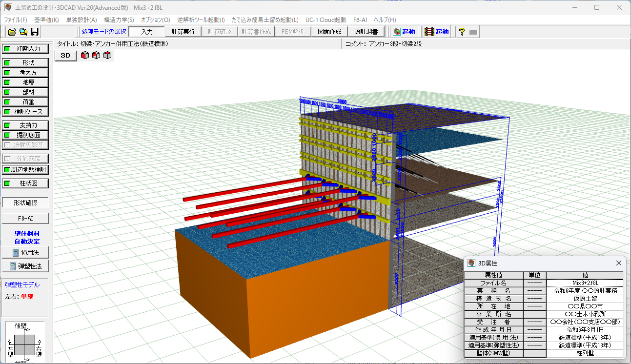Screen dimensions: 631x364
Task: Click the 属性値 column header
Action: 493,275
